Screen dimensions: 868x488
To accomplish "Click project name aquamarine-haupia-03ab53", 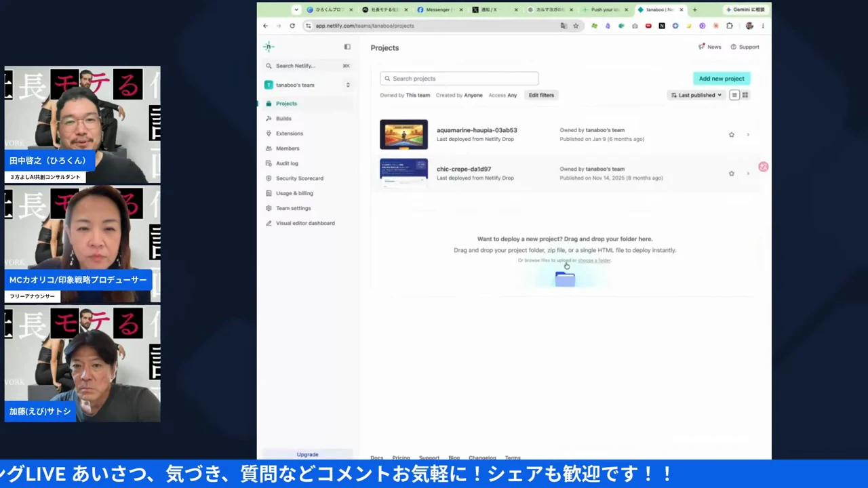I will coord(477,130).
